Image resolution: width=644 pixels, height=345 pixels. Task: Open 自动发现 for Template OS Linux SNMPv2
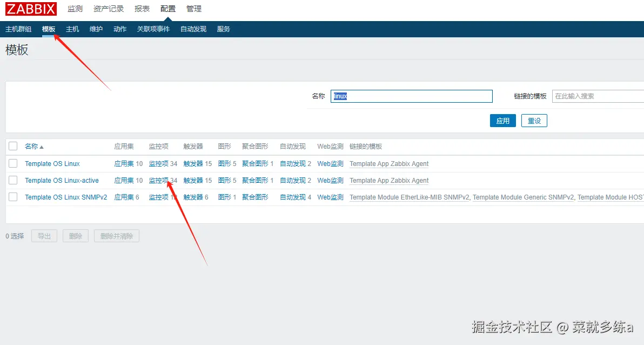293,197
